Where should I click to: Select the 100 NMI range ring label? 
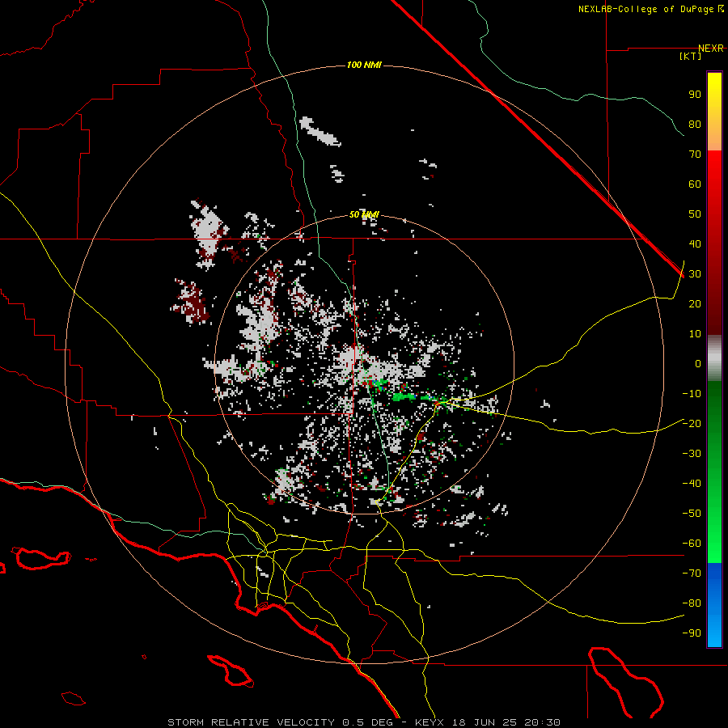pyautogui.click(x=365, y=65)
